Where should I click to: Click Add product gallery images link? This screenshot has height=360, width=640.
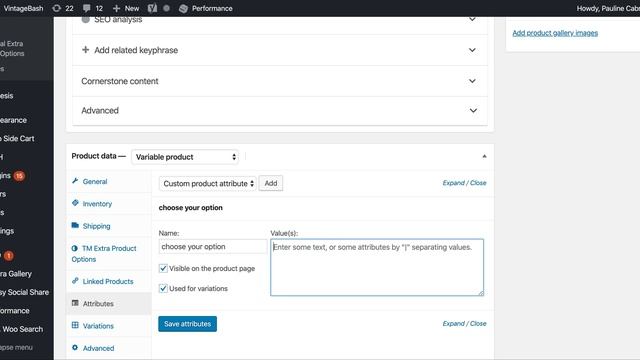(555, 33)
